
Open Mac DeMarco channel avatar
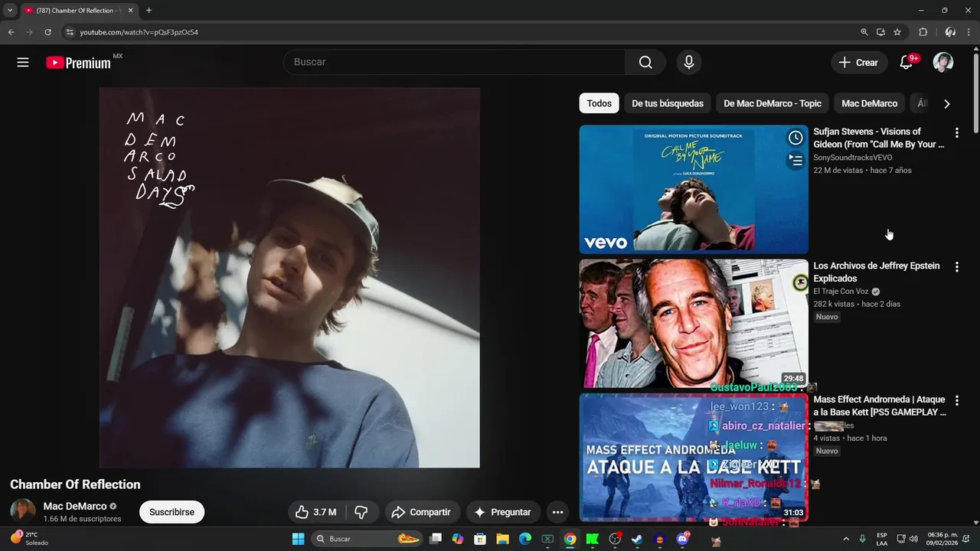tap(23, 511)
